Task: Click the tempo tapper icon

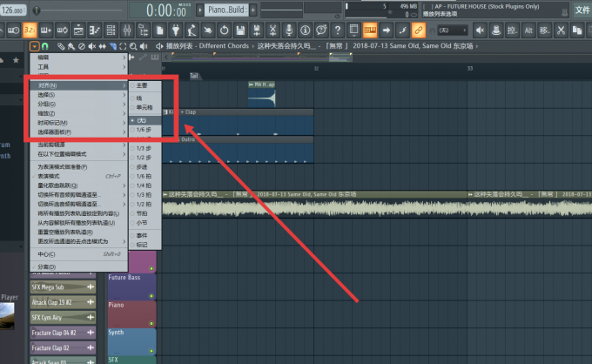Action: click(x=192, y=30)
